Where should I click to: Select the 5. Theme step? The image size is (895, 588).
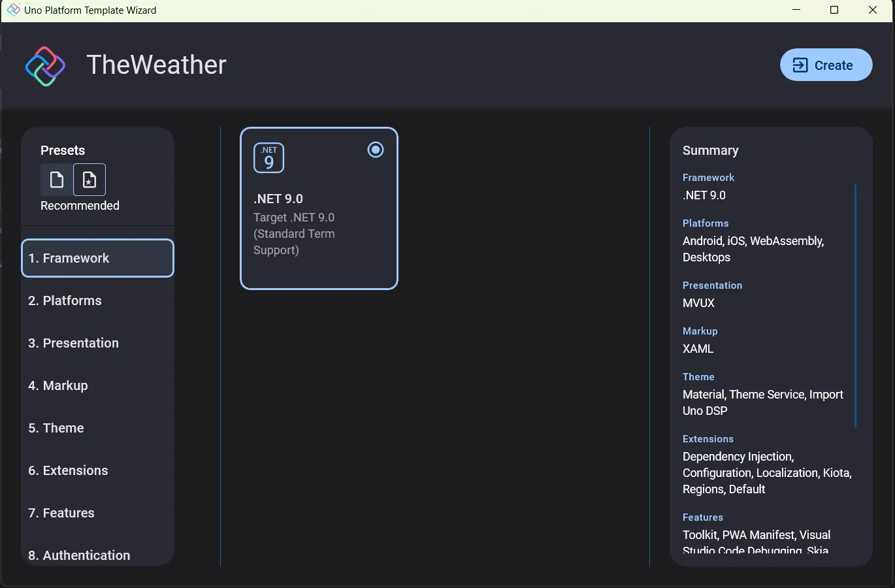[98, 428]
